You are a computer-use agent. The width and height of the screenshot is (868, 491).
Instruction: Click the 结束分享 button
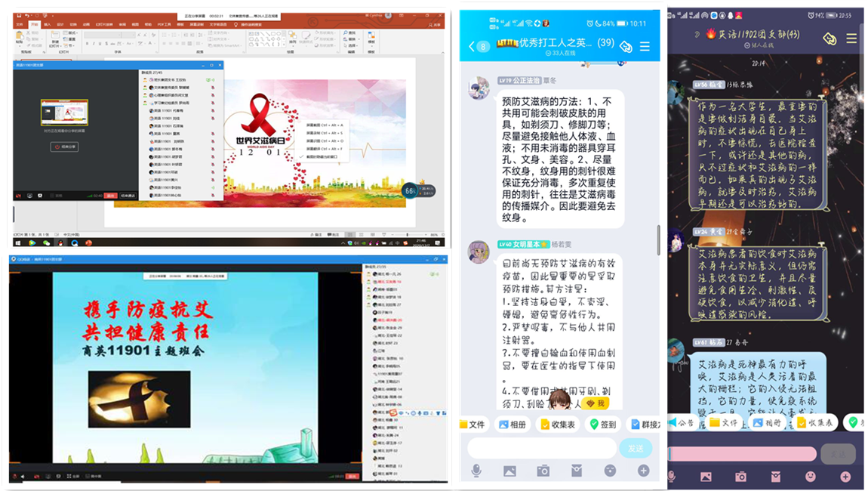[x=65, y=147]
